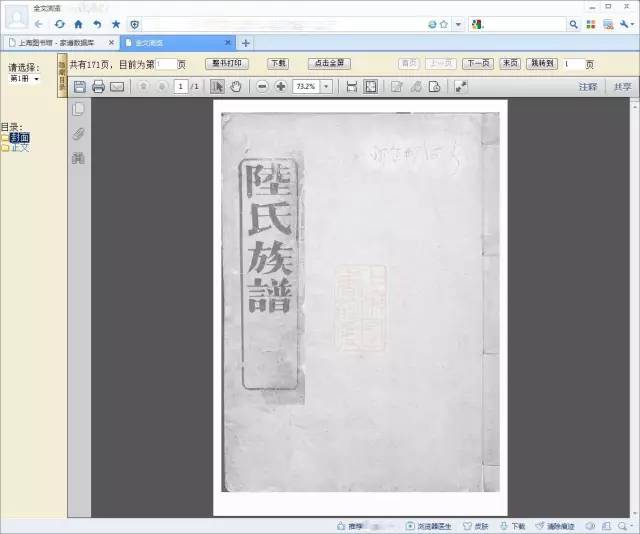Click the security shield icon beside address bar
Image resolution: width=640 pixels, height=534 pixels.
pos(135,24)
